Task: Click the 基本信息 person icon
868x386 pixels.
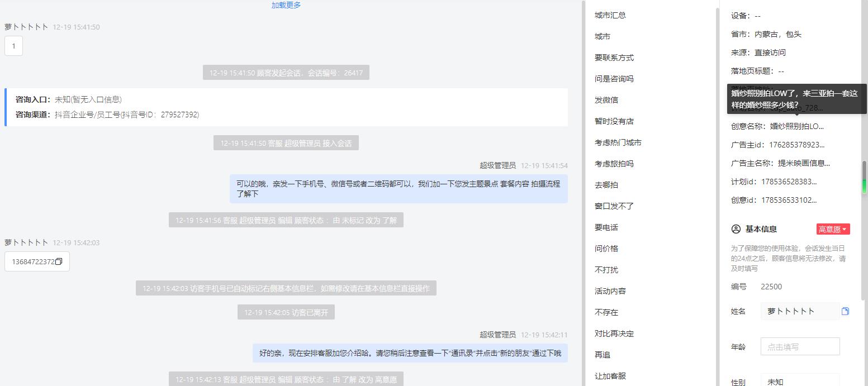Action: [736, 229]
